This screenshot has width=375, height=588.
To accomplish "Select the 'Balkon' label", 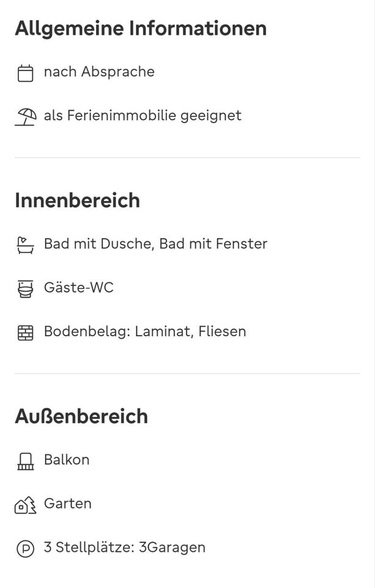I will [67, 460].
